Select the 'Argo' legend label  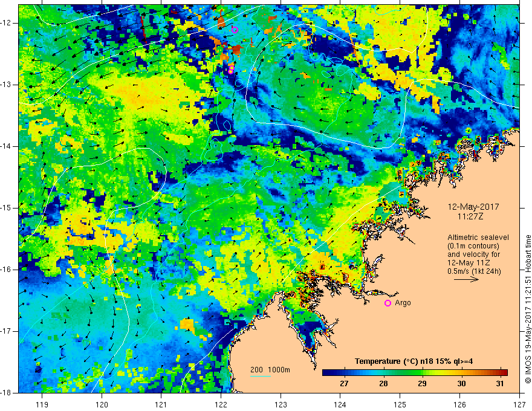[403, 303]
